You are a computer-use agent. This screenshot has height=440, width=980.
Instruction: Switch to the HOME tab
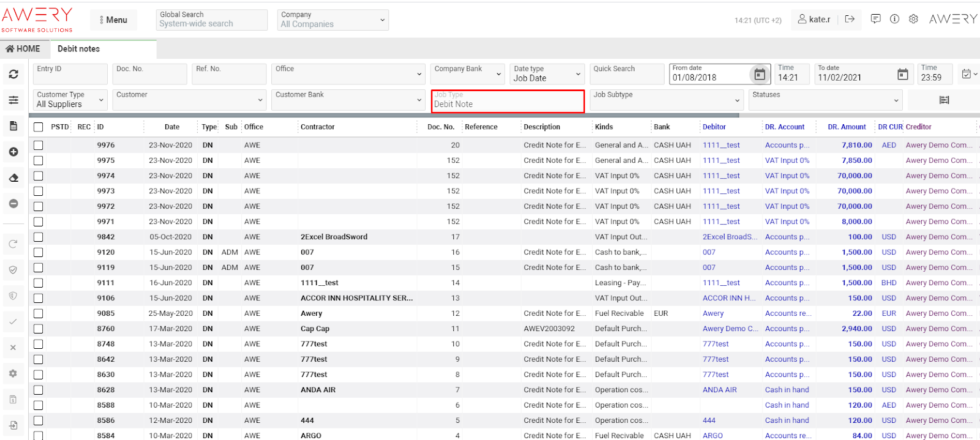(x=23, y=49)
